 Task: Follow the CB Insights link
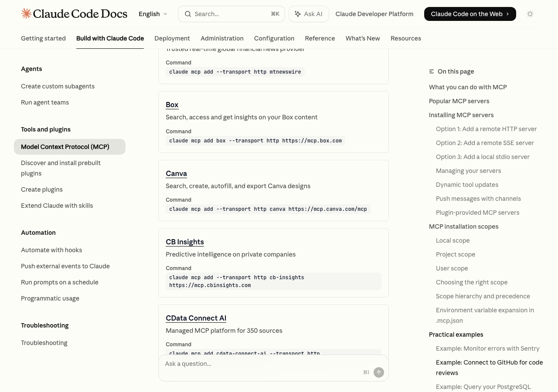(x=184, y=242)
